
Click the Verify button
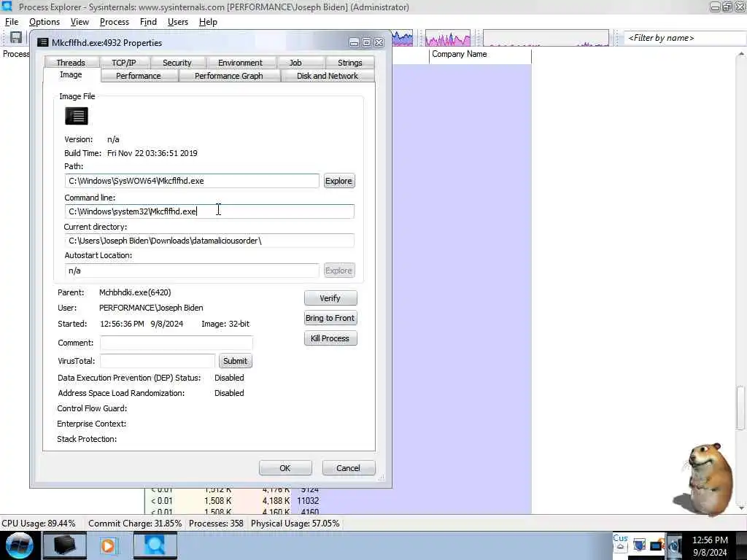point(330,298)
